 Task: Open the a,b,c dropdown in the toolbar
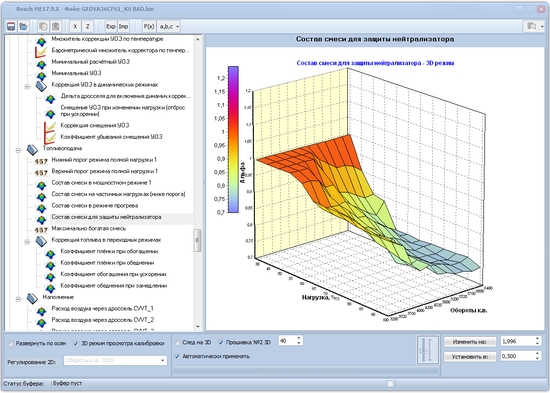coord(169,26)
